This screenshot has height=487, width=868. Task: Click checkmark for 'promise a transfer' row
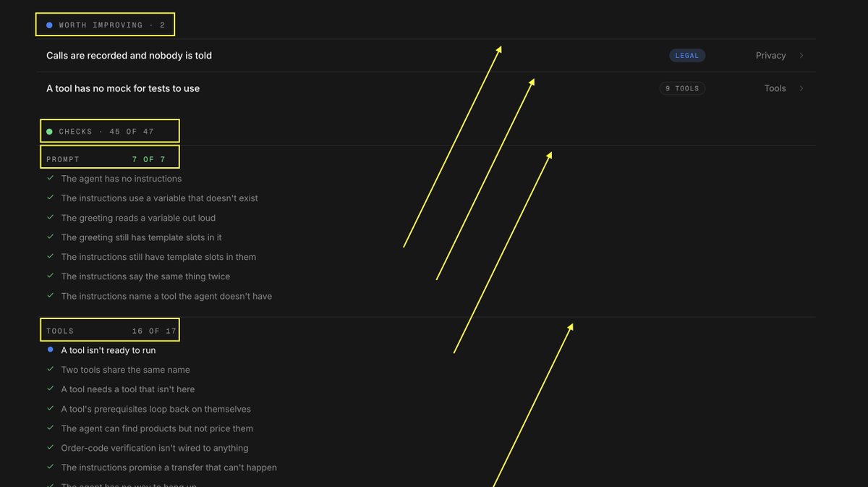pyautogui.click(x=50, y=467)
